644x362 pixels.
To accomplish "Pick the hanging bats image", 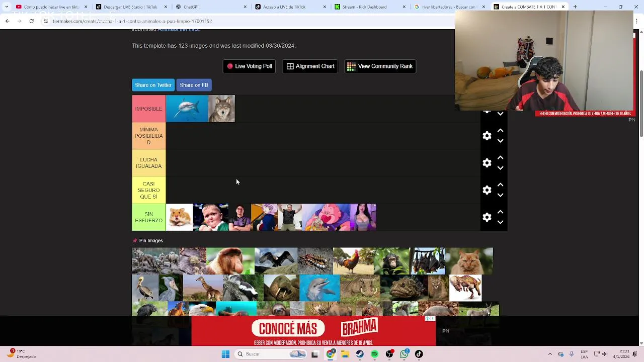I will [428, 261].
